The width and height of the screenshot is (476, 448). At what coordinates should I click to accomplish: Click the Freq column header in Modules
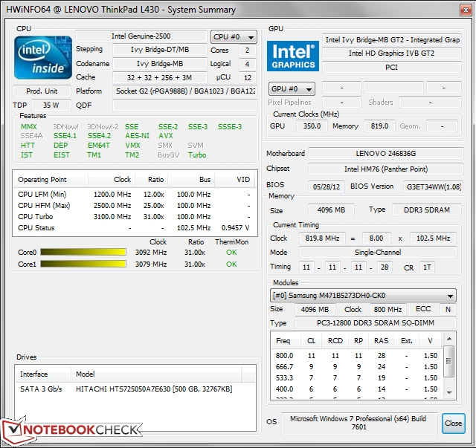286,340
